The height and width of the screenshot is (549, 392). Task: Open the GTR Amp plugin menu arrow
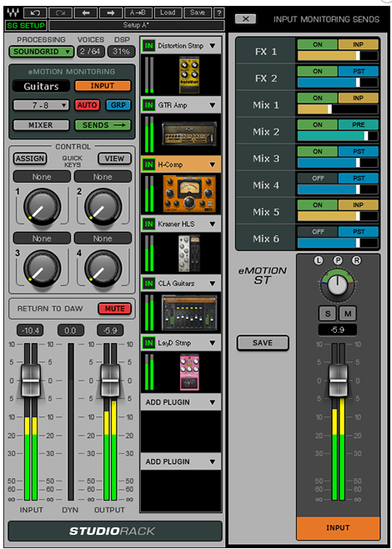[213, 105]
